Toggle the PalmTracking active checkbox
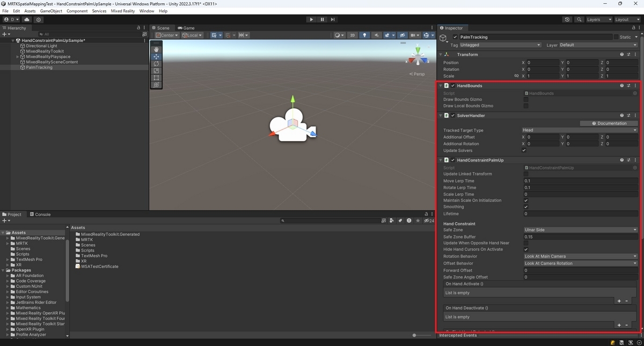 (455, 37)
